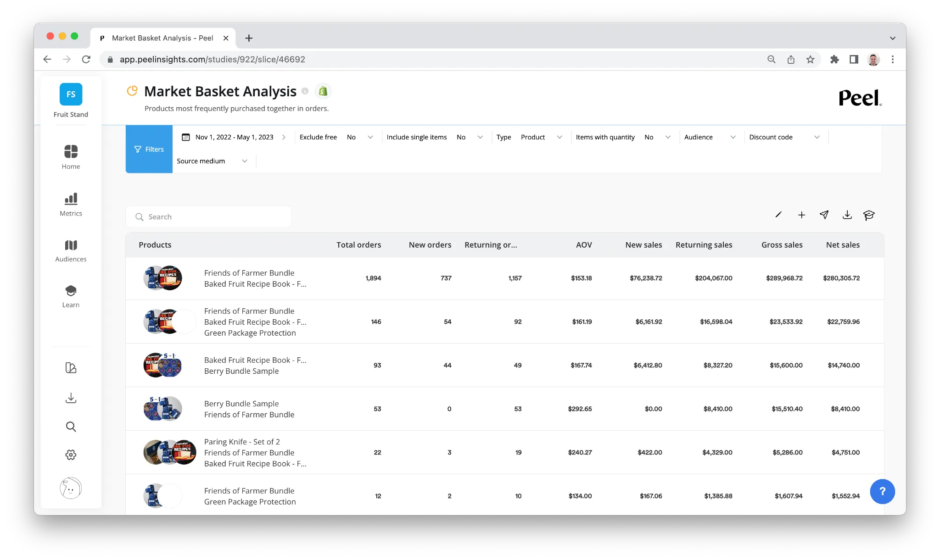Click 'Paring Knife - Set of 2' text

tap(242, 442)
